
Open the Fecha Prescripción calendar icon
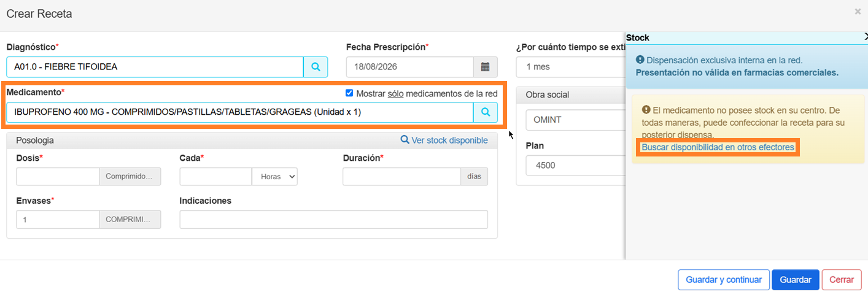(485, 67)
